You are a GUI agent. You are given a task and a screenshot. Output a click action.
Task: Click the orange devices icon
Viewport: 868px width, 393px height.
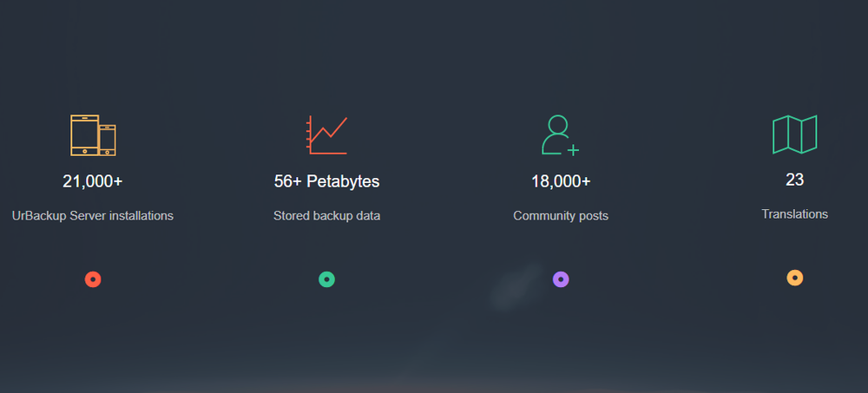click(93, 135)
